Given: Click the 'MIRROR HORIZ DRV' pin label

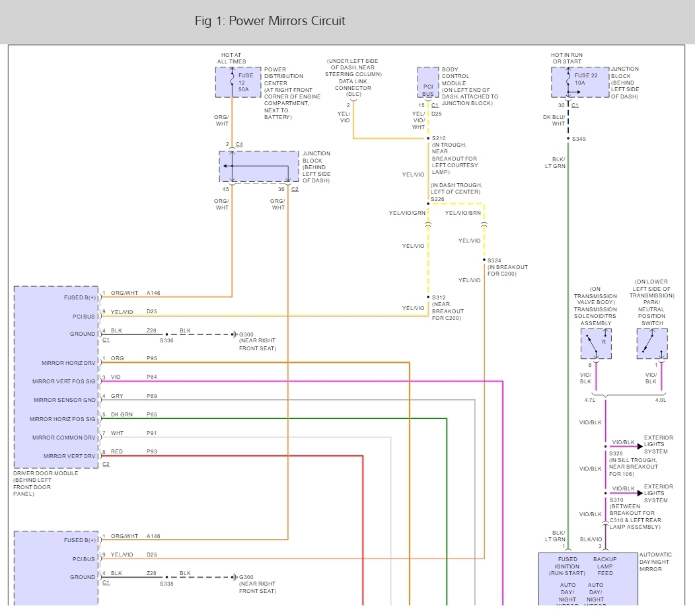Looking at the screenshot, I should click(69, 363).
